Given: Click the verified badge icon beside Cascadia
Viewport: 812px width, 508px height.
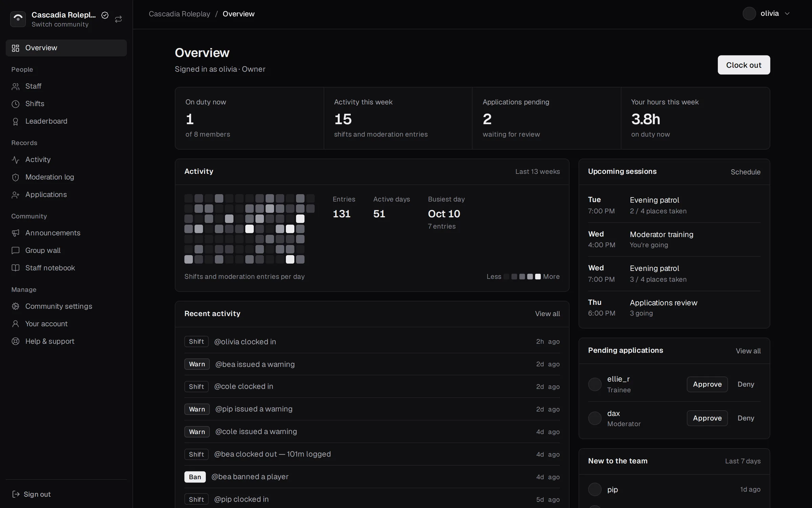Looking at the screenshot, I should [105, 15].
